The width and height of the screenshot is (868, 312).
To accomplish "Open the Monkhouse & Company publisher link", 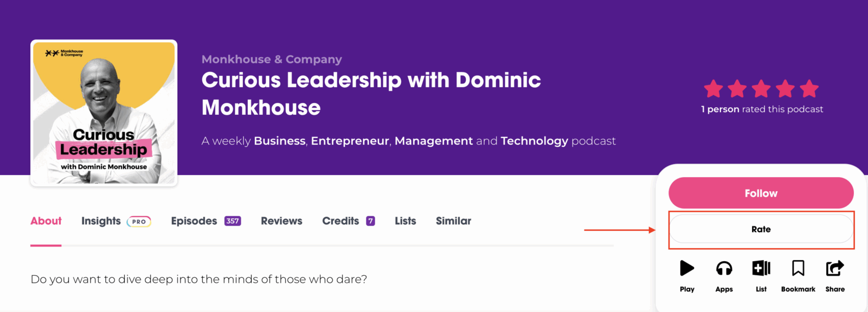I will pos(272,59).
